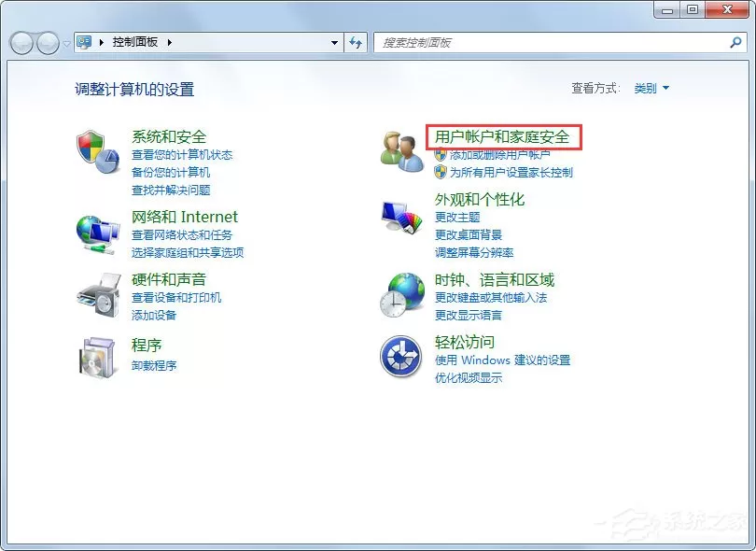Click the Back navigation button
Screen dimensions: 756x551
[x=21, y=43]
